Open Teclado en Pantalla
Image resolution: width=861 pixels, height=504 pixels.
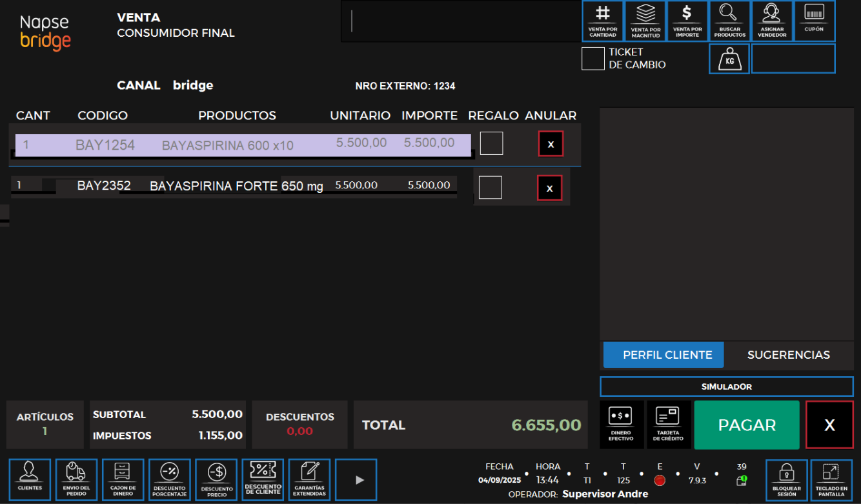[x=831, y=479]
